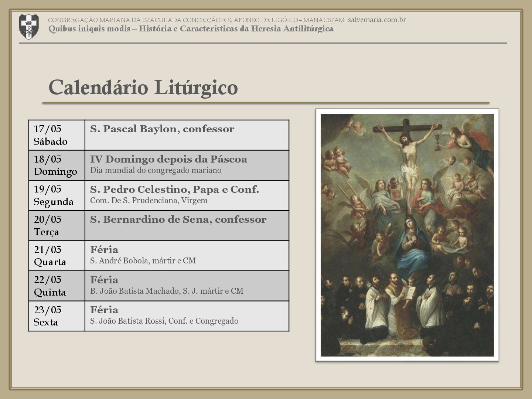The height and width of the screenshot is (399, 532).
Task: Click 'IV Domingo depois da Páscoa'
Action: pos(168,159)
